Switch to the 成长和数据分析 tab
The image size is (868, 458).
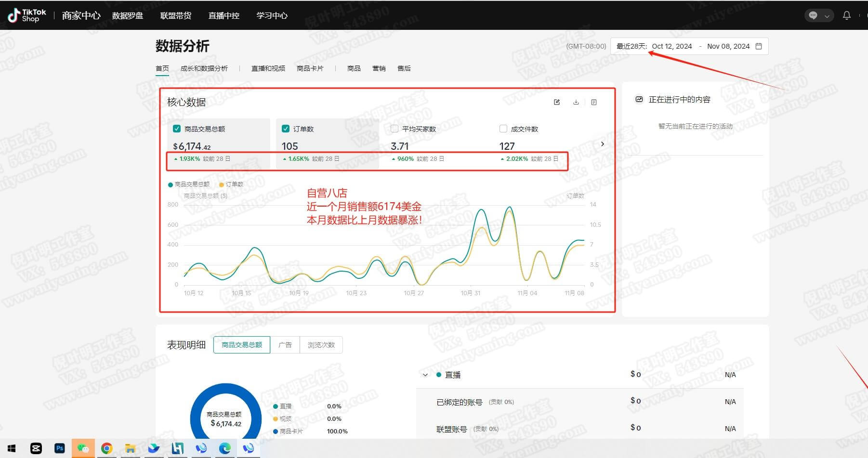pos(204,68)
